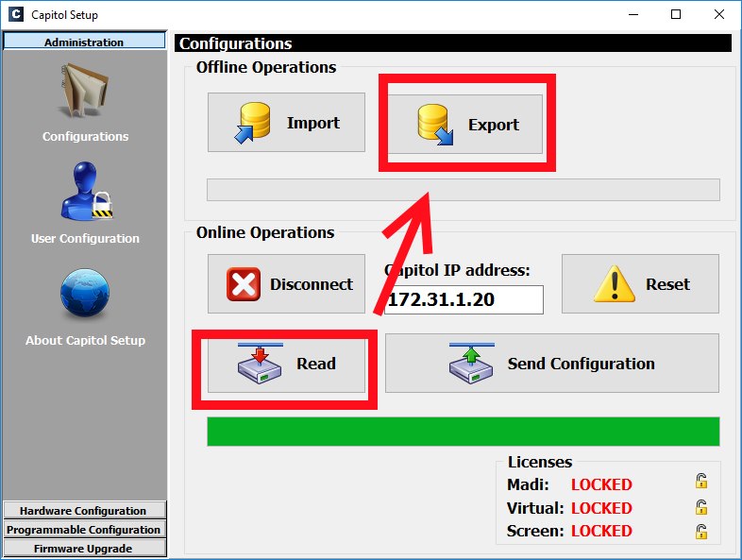Screen dimensions: 742x560
Task: Disconnect from the Capitol device
Action: (x=286, y=283)
